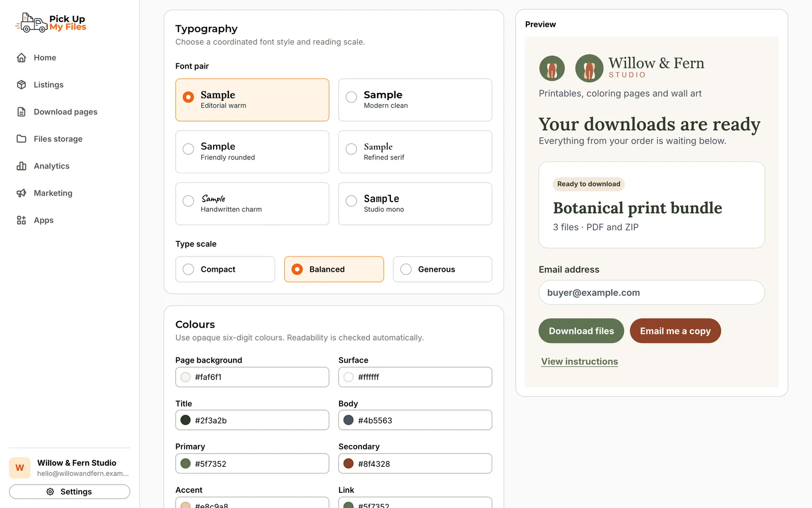Image resolution: width=812 pixels, height=508 pixels.
Task: Choose the Friendly rounded font pair
Action: [252, 152]
